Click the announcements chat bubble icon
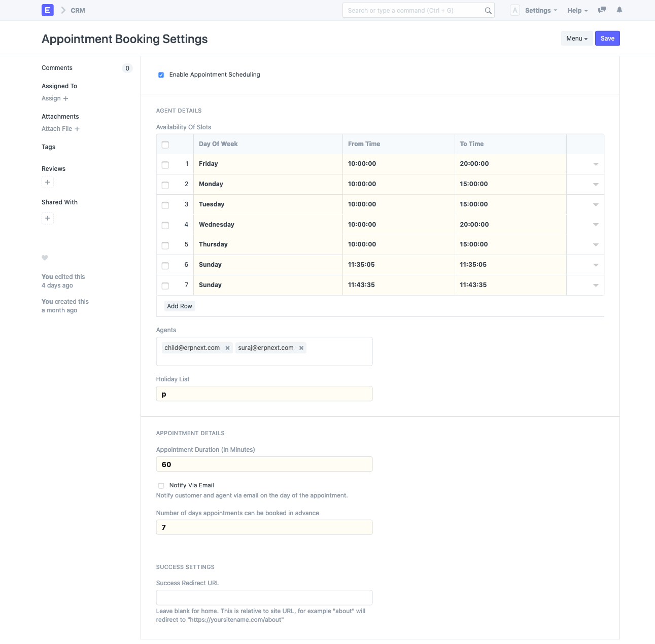Image resolution: width=655 pixels, height=644 pixels. (602, 10)
